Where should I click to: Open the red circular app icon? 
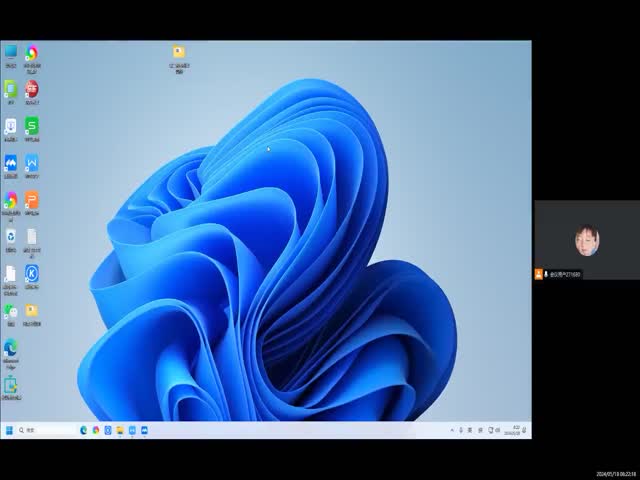click(x=32, y=89)
